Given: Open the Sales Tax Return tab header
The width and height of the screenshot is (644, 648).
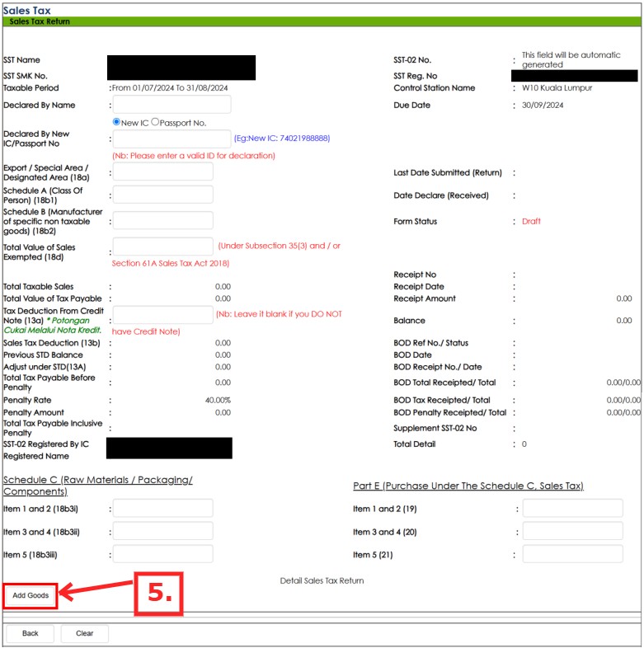Looking at the screenshot, I should click(40, 21).
